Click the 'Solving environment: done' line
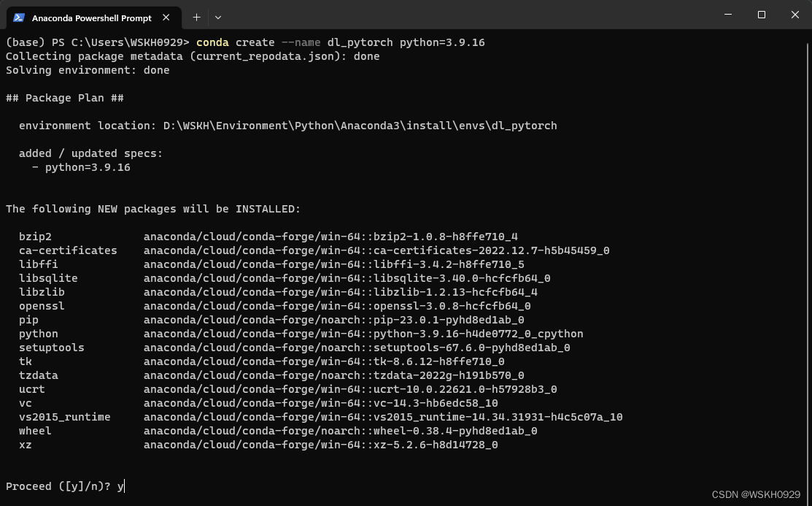Screen dimensions: 812x506 click(88, 70)
